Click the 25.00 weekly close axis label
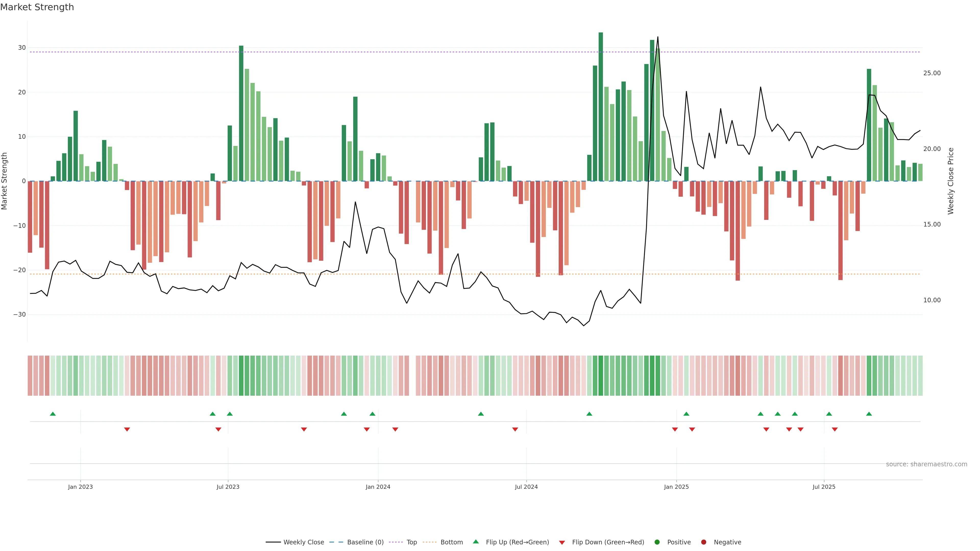Viewport: 980px width, 551px height. (932, 73)
